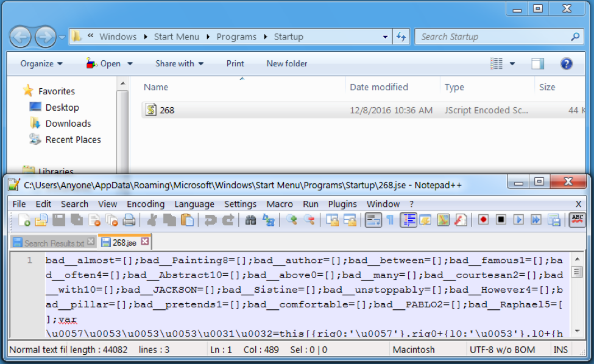Toggle the ABC spell-check icon
Screen dimensions: 594x364
click(x=578, y=220)
